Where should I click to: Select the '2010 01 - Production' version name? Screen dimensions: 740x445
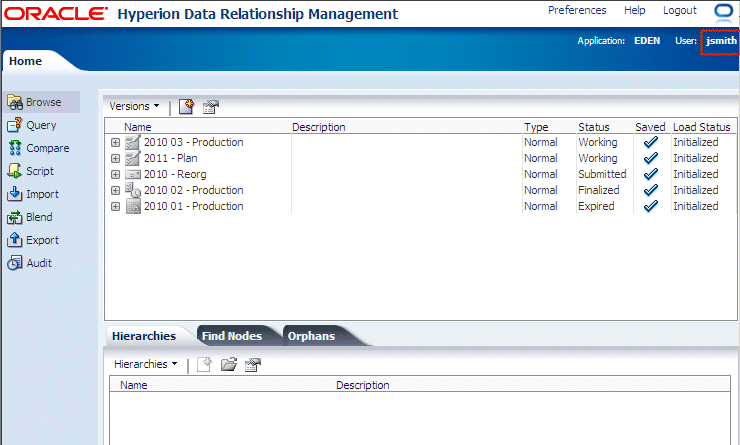[x=193, y=206]
